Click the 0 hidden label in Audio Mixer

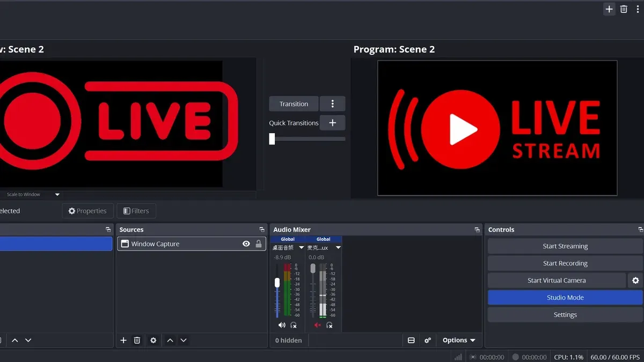click(288, 340)
